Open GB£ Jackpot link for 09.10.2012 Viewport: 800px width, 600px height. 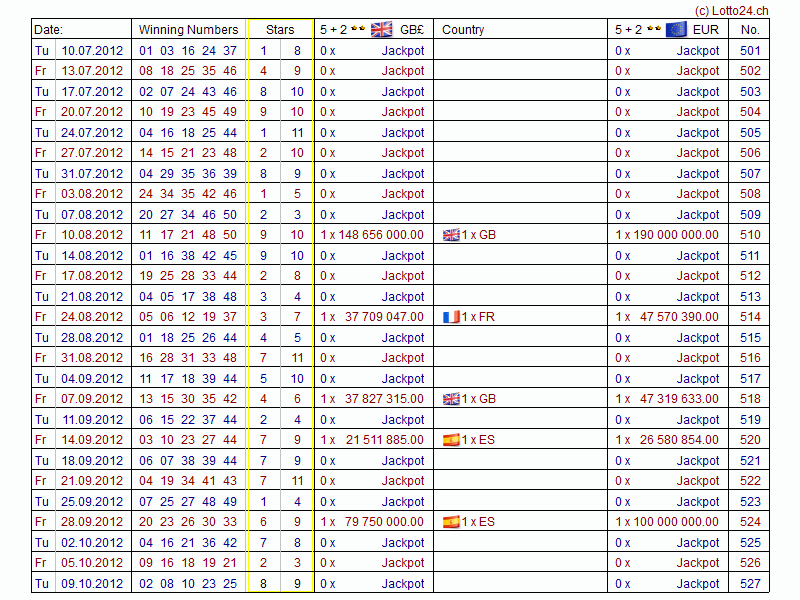pos(403,584)
